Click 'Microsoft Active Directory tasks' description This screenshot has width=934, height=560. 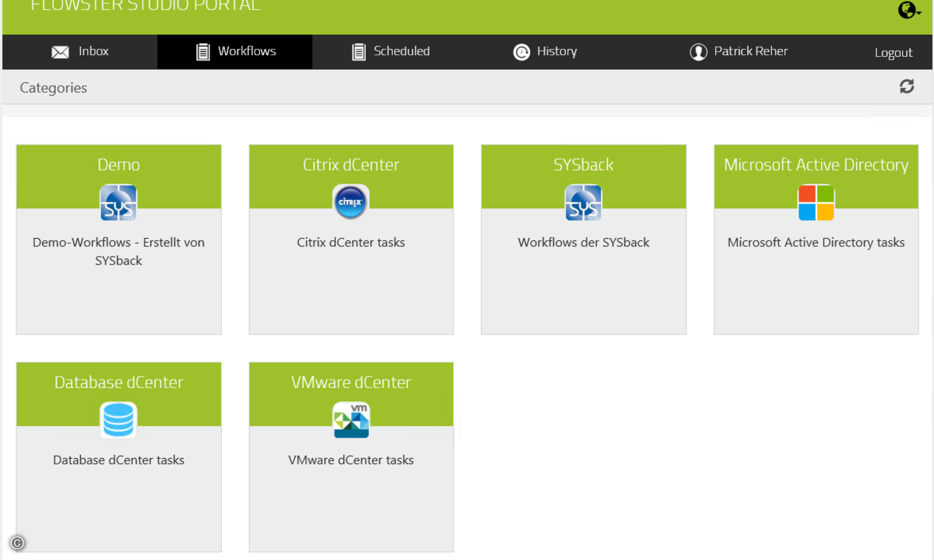[816, 243]
